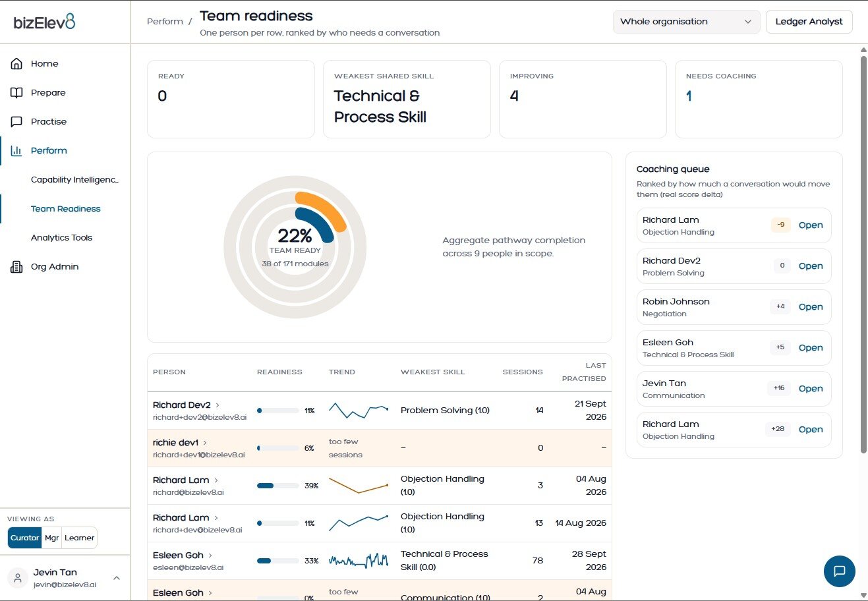The image size is (868, 601).
Task: Click Sessions column header
Action: [x=523, y=372]
